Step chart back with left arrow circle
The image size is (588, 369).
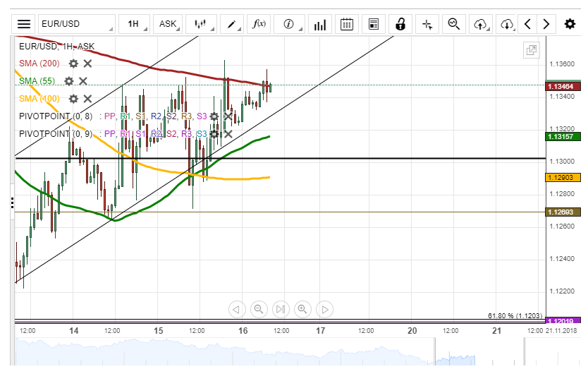point(237,309)
